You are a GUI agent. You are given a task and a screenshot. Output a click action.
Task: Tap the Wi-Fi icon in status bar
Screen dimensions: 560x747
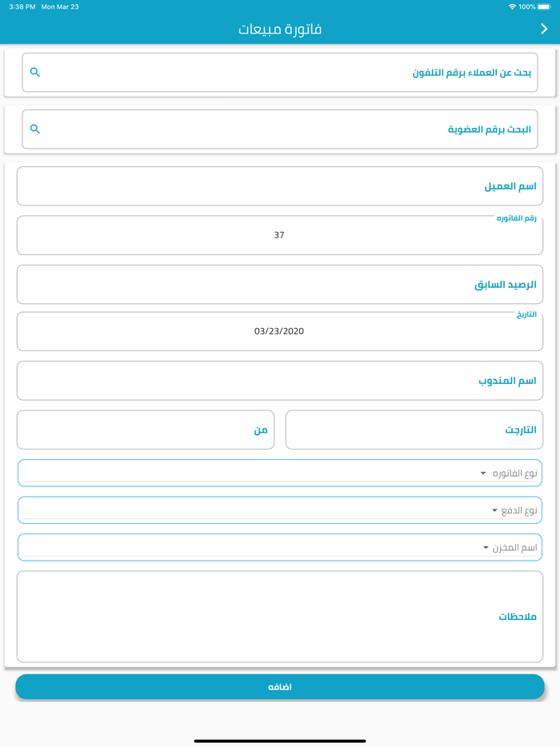tap(512, 7)
